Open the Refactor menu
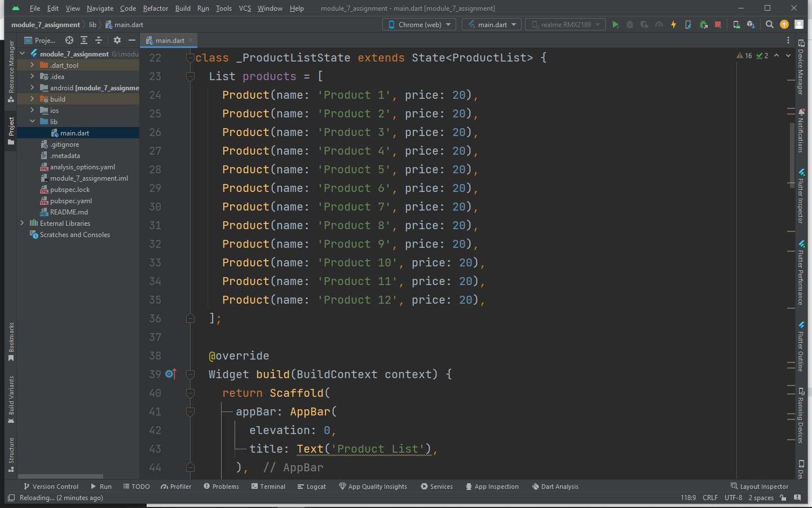Viewport: 812px width, 508px height. [x=155, y=8]
